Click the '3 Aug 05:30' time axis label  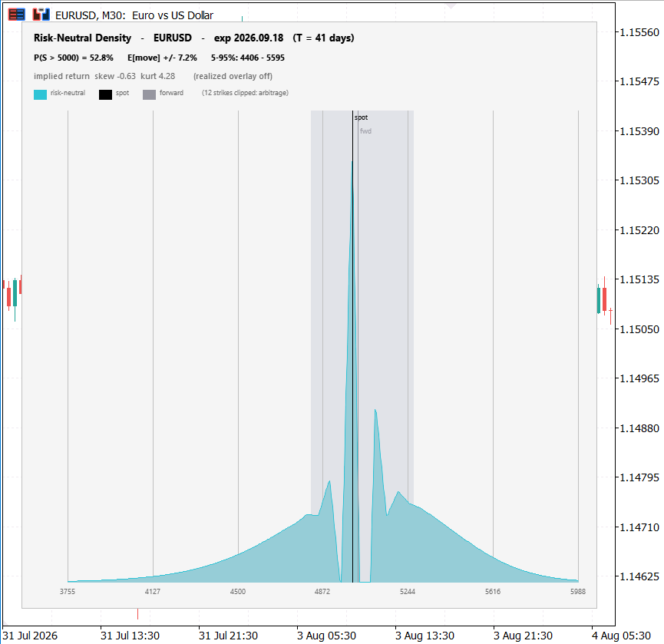pyautogui.click(x=326, y=636)
